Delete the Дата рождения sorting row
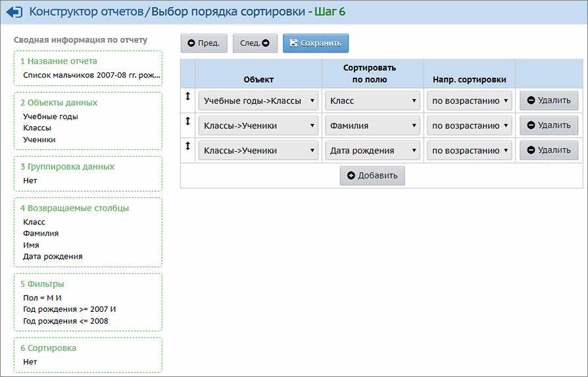The image size is (588, 377). (x=549, y=150)
